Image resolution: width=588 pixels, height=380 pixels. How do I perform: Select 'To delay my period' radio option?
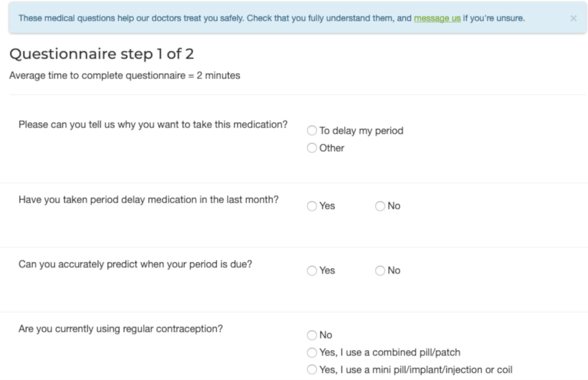click(312, 131)
